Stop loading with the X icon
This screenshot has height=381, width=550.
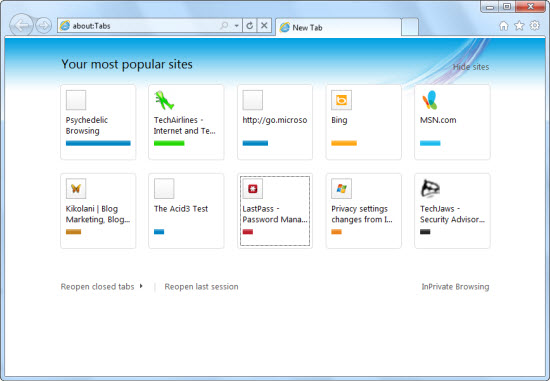[264, 26]
